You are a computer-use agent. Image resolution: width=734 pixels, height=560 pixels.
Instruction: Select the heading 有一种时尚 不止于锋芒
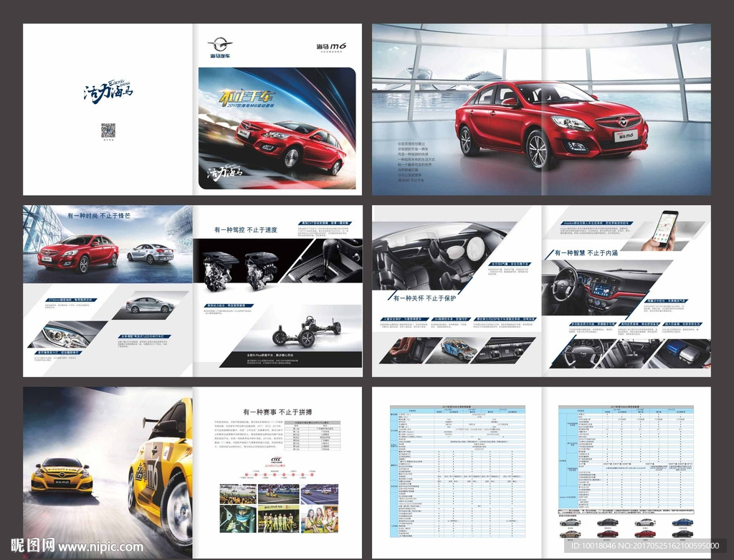point(99,215)
